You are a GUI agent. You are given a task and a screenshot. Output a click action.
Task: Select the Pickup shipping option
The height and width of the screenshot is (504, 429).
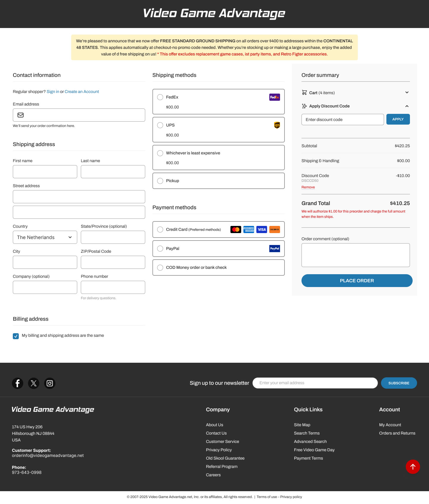point(160,181)
